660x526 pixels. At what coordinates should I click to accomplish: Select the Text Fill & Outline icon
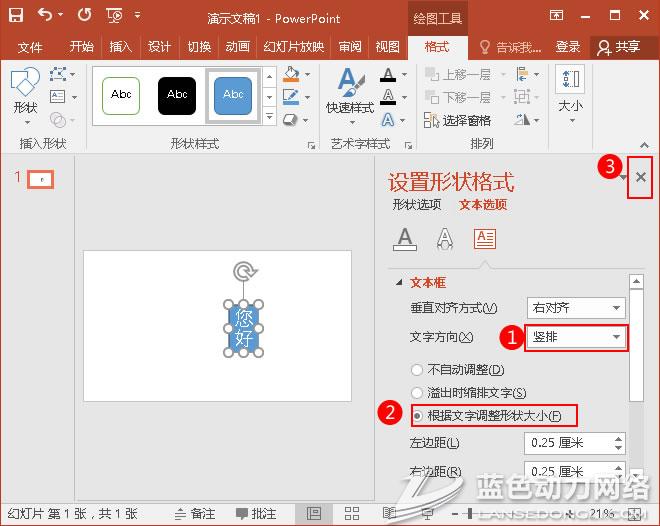coord(404,239)
